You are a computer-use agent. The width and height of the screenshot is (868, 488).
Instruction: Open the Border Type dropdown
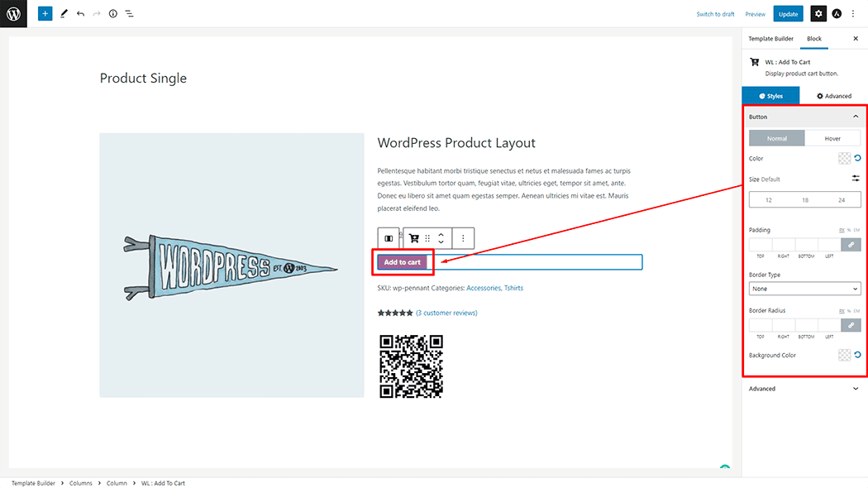click(805, 289)
